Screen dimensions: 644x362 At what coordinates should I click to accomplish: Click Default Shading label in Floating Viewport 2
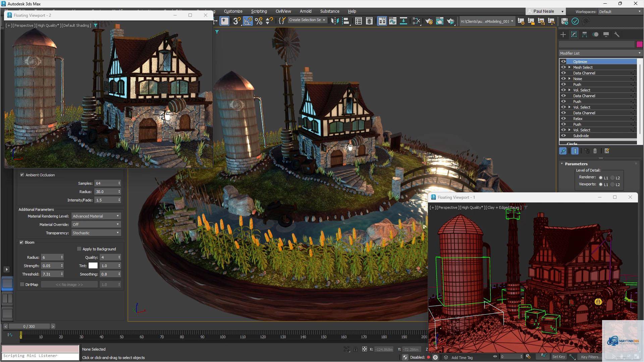76,25
